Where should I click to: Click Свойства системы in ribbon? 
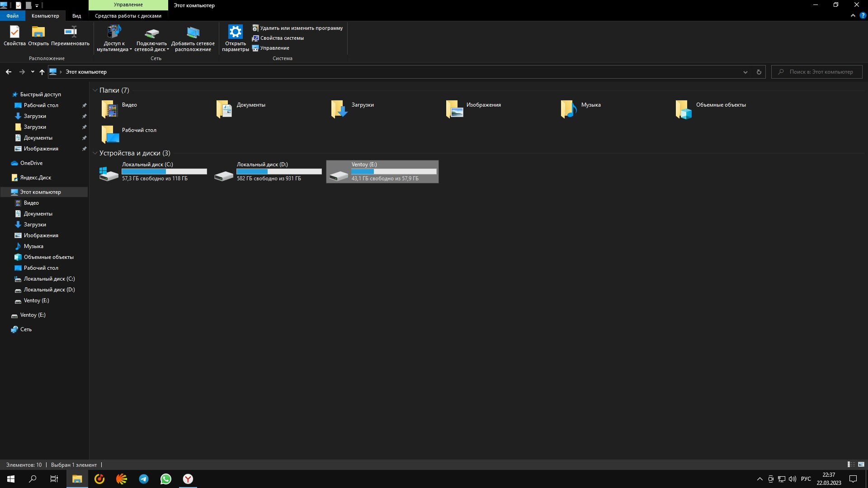pos(278,38)
